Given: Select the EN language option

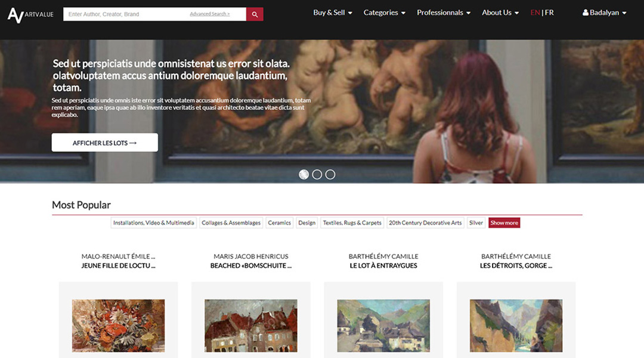Looking at the screenshot, I should [535, 13].
